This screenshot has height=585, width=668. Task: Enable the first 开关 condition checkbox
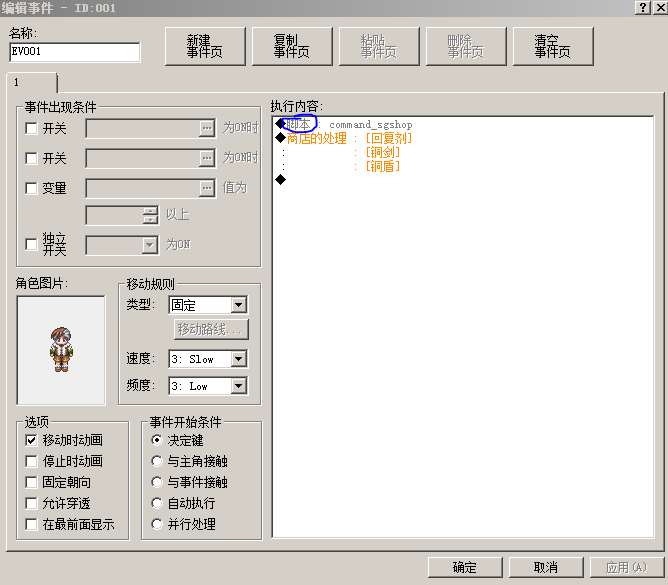click(32, 128)
